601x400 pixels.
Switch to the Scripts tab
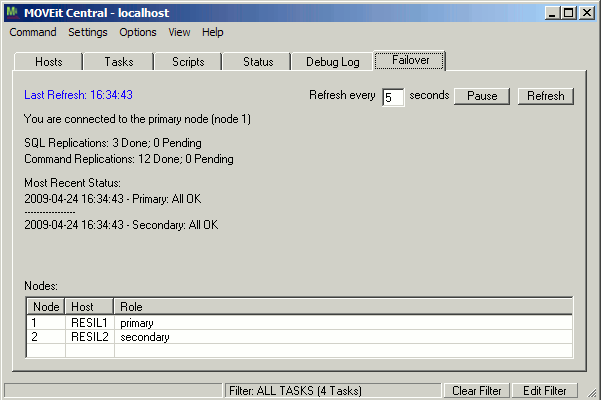coord(188,62)
